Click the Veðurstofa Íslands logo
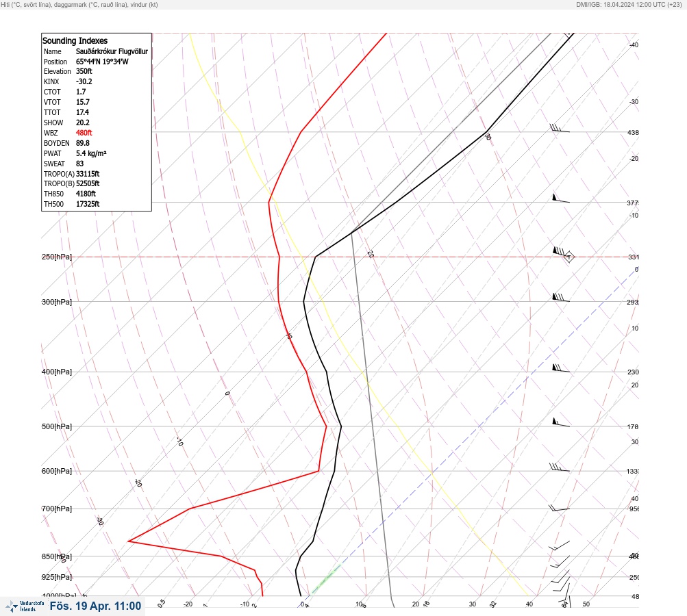The image size is (687, 616). pyautogui.click(x=25, y=606)
